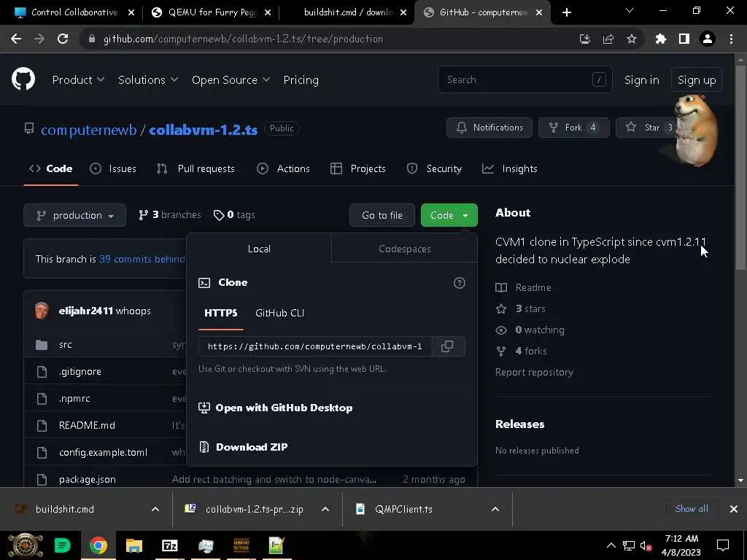Switch to Pull requests tab
The height and width of the screenshot is (560, 747).
[x=196, y=168]
